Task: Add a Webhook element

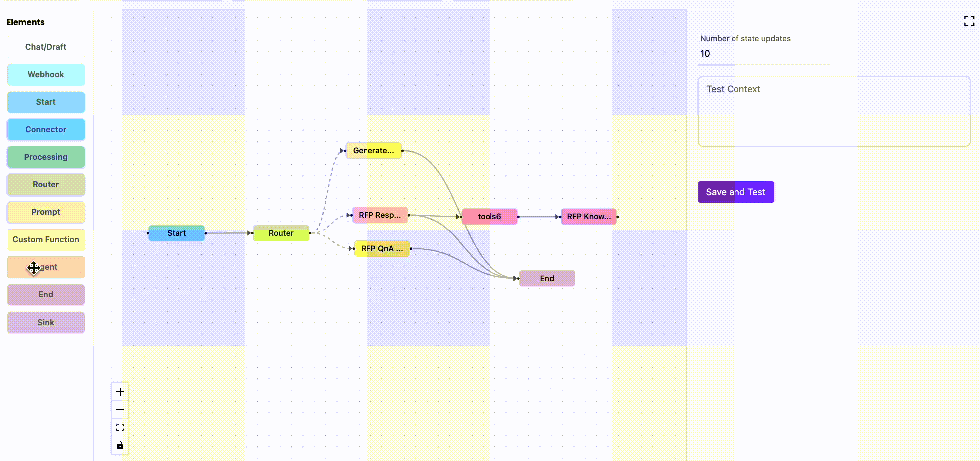Action: 46,74
